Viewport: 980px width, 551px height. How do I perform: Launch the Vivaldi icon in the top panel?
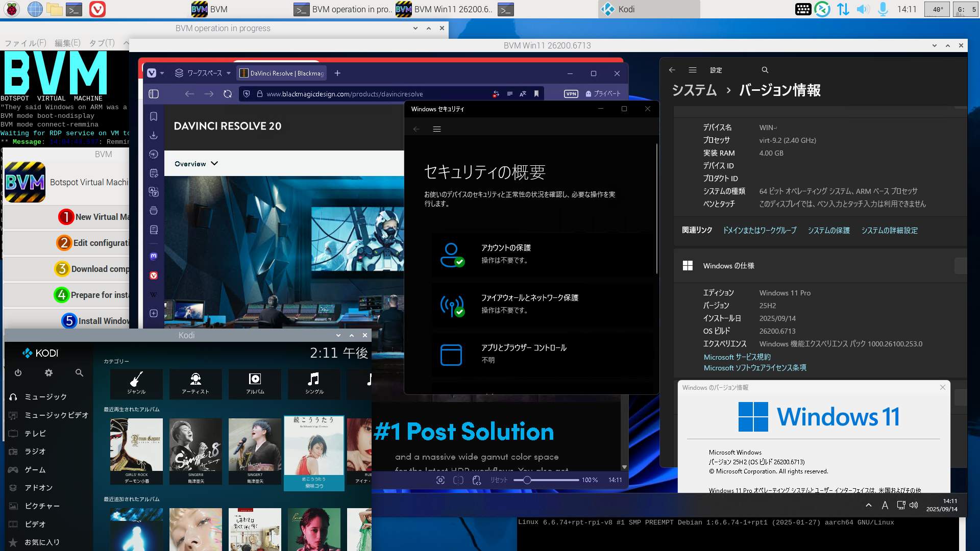coord(97,9)
